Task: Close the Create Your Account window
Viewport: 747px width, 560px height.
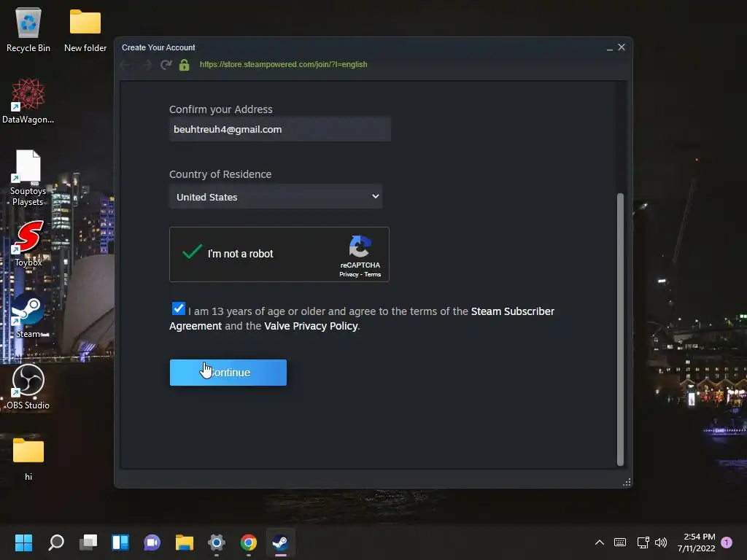Action: 622,47
